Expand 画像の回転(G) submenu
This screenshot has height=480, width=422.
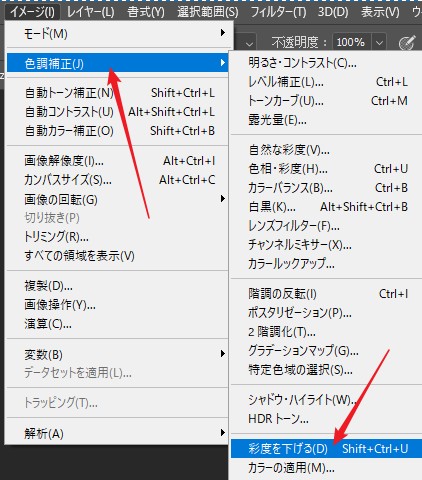point(117,199)
